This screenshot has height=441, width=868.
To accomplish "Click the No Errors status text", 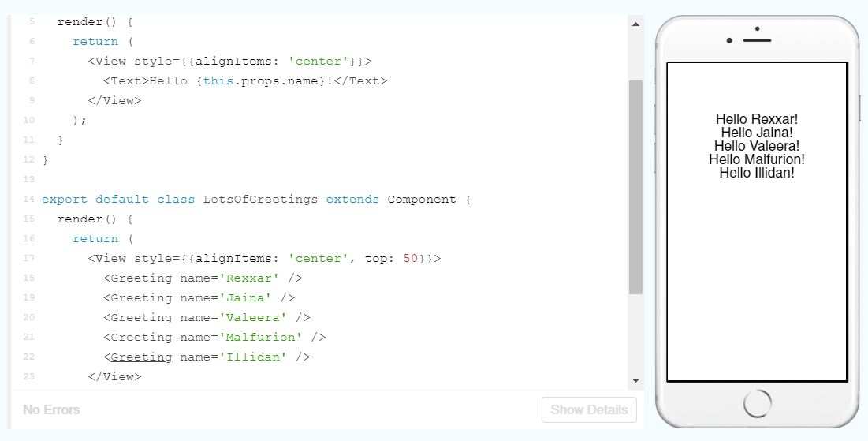I will (51, 409).
